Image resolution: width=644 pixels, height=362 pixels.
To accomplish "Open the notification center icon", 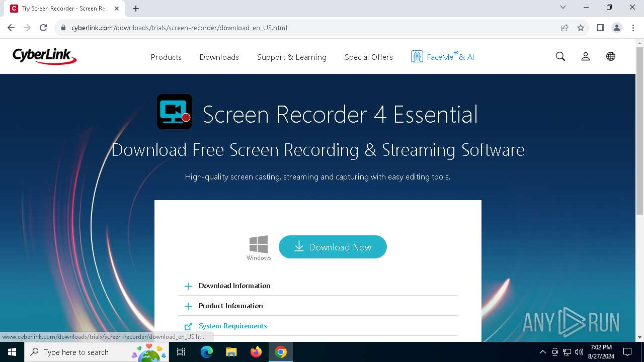I will tap(627, 352).
